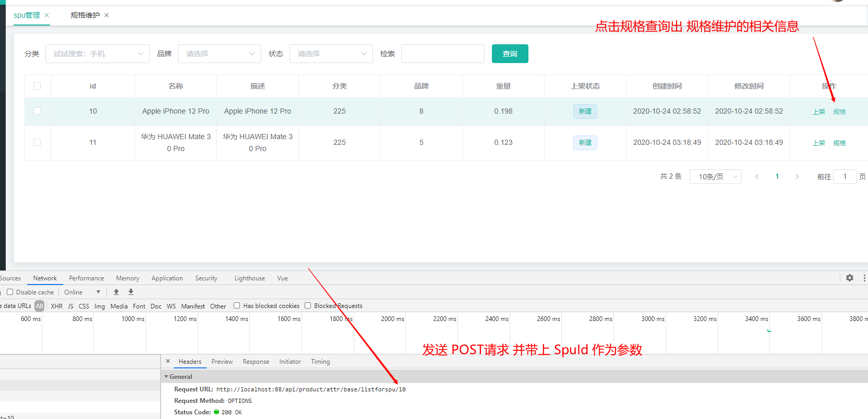Click the 前往 page jump input

[845, 177]
